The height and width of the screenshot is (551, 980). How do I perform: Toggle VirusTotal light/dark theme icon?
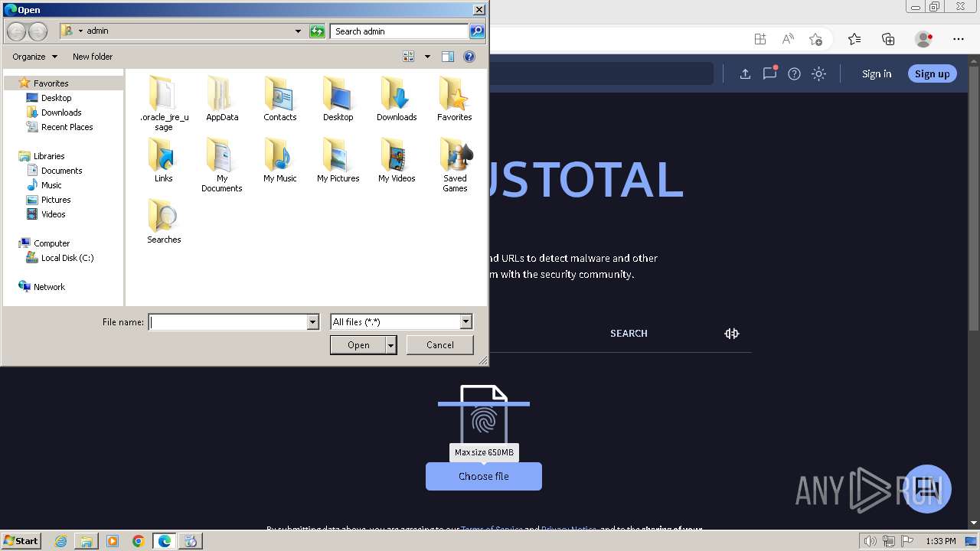[819, 74]
